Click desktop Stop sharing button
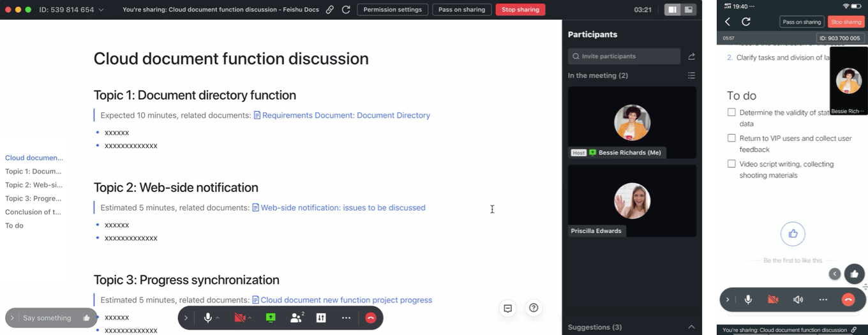 (520, 10)
